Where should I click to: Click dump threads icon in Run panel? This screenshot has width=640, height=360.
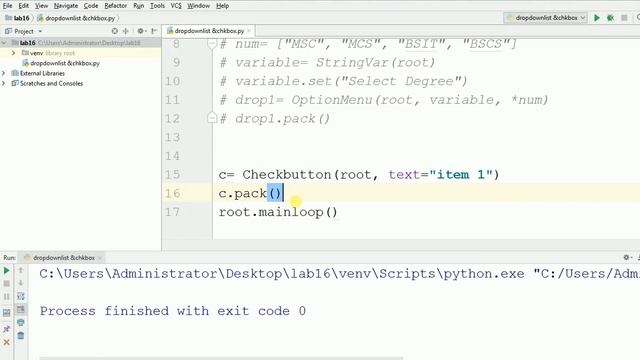click(x=7, y=313)
